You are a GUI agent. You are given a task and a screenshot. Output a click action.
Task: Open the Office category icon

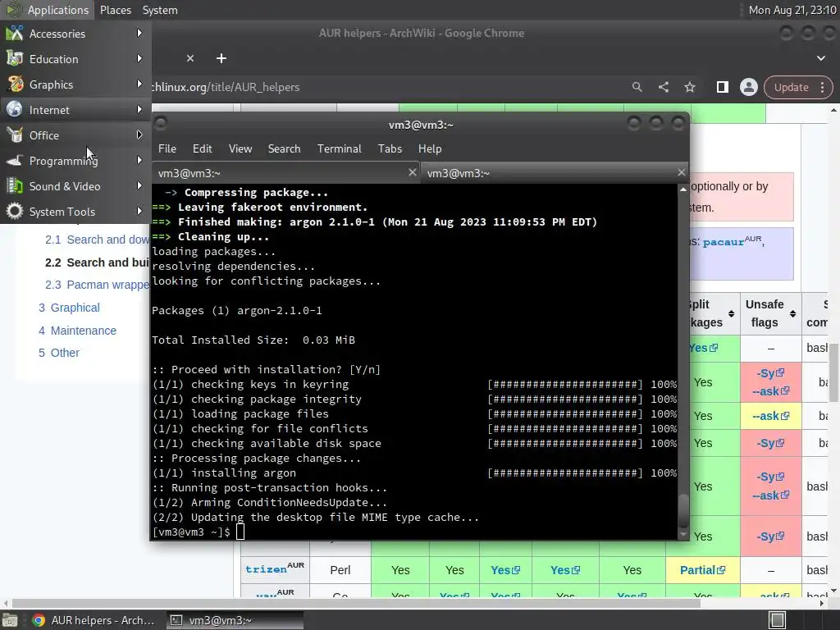15,135
